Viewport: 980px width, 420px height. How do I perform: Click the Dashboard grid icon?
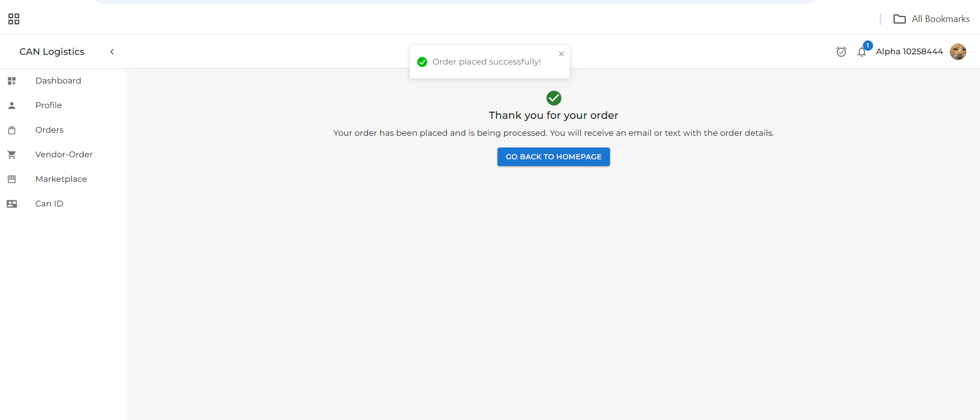12,81
